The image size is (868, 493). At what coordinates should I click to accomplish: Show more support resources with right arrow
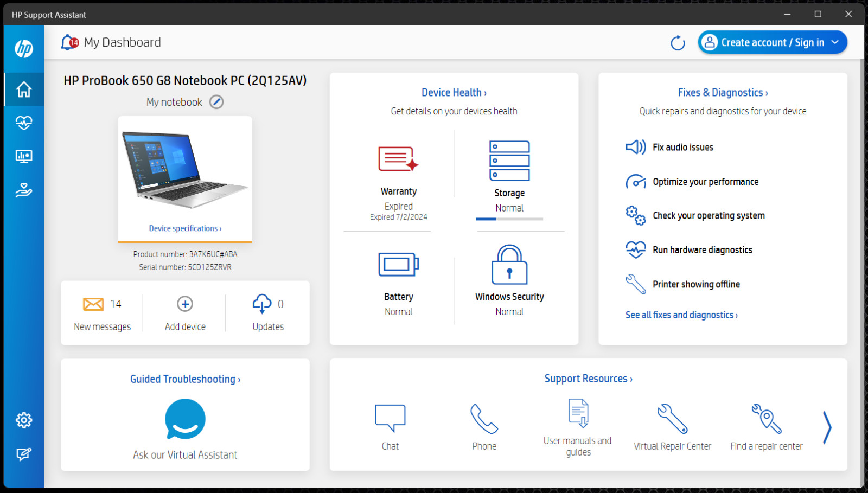pos(827,427)
